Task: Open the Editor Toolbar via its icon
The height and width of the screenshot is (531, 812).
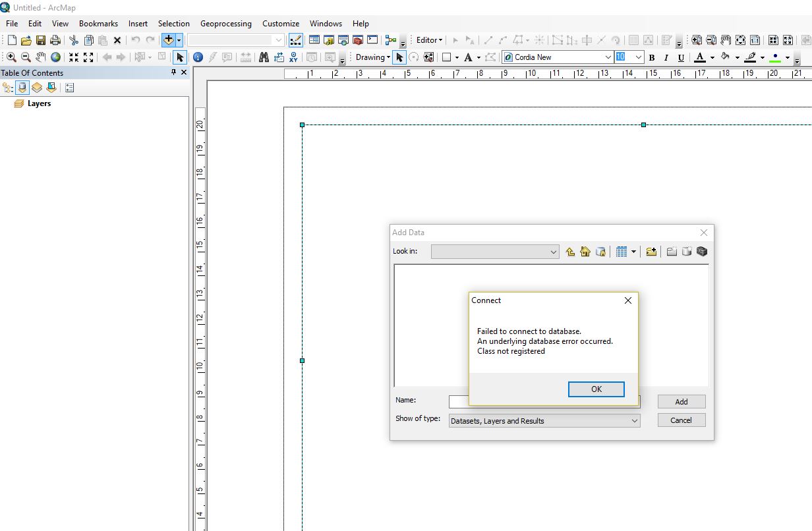Action: pyautogui.click(x=296, y=40)
